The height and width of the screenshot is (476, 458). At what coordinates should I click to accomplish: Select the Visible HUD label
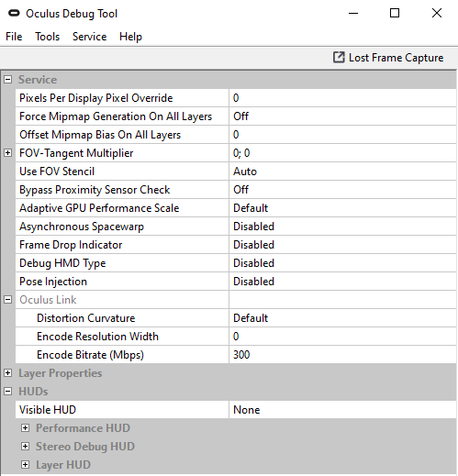point(48,410)
